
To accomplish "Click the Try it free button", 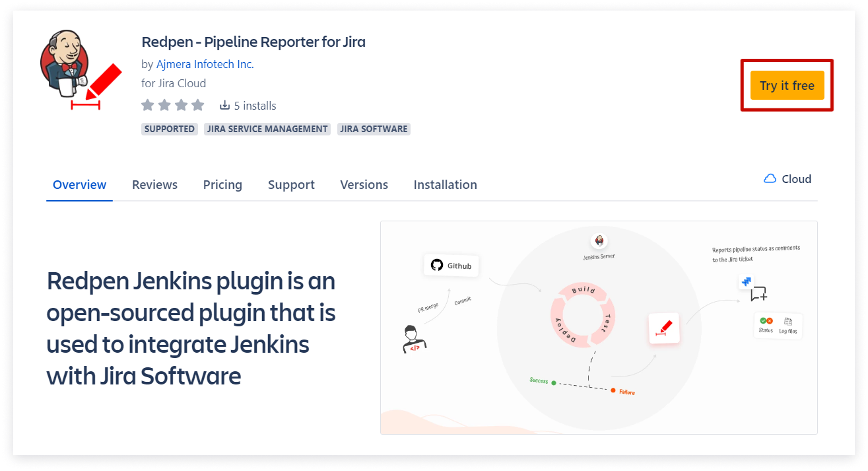I will point(787,85).
